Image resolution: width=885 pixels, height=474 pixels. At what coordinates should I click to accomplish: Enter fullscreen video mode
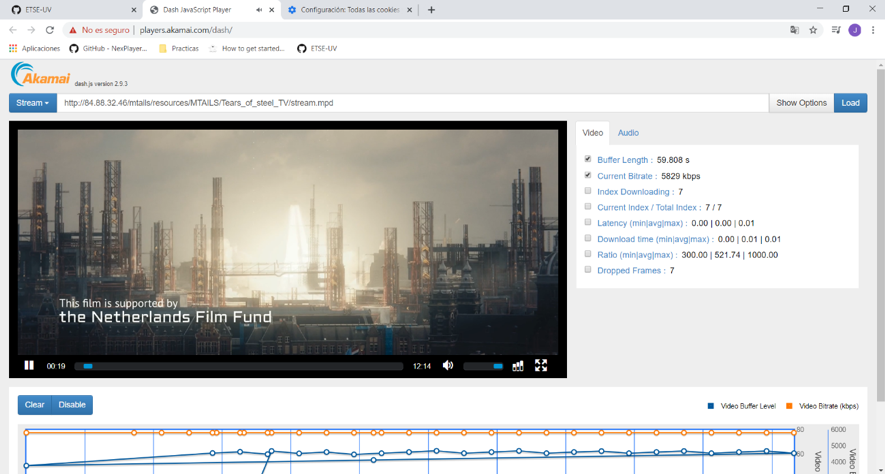541,365
